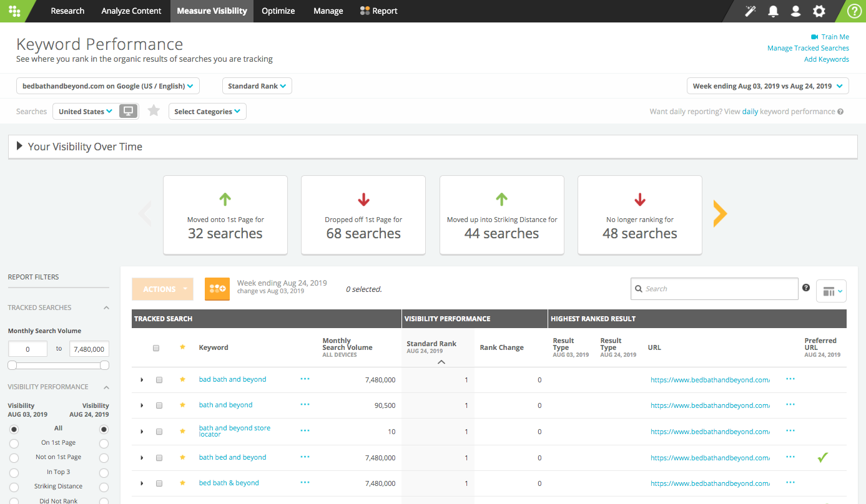The image size is (866, 504).
Task: Open the magic wand tool icon
Action: 751,11
